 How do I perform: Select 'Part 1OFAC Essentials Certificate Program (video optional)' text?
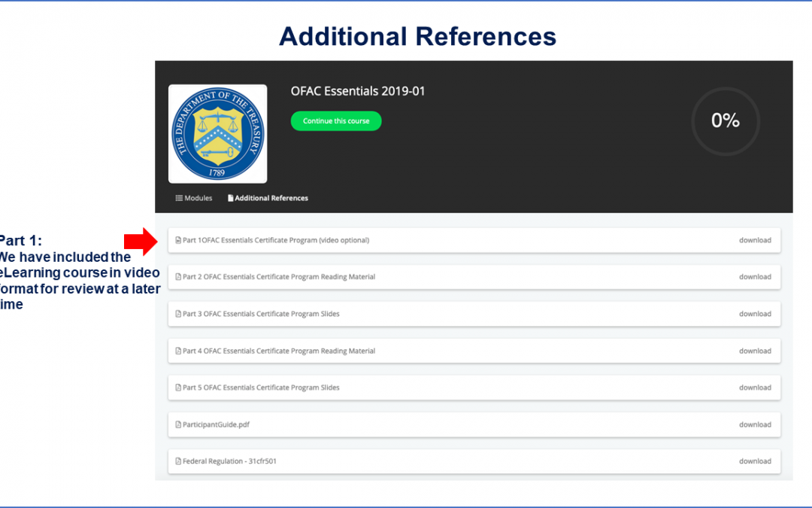pos(275,240)
